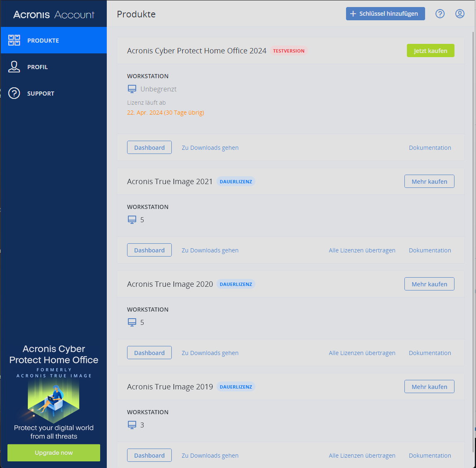Click Zu Downloads gehen for True Image 2019
The width and height of the screenshot is (476, 468).
[210, 455]
